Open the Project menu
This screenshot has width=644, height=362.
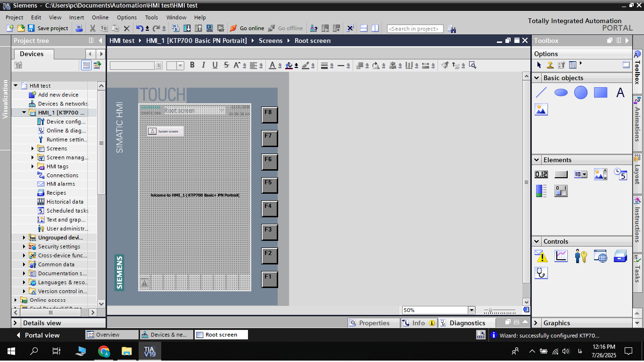pyautogui.click(x=15, y=17)
